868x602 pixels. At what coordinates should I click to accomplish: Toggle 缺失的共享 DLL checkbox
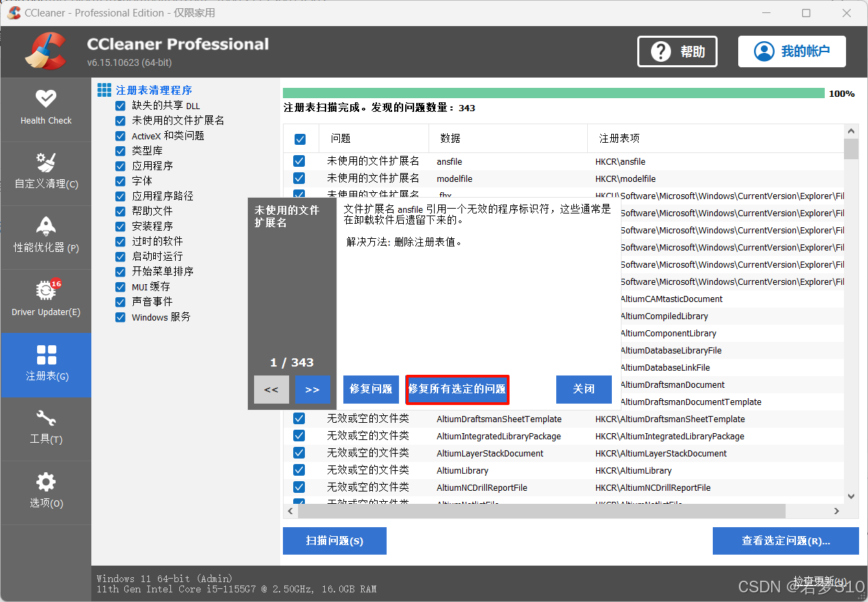(120, 106)
